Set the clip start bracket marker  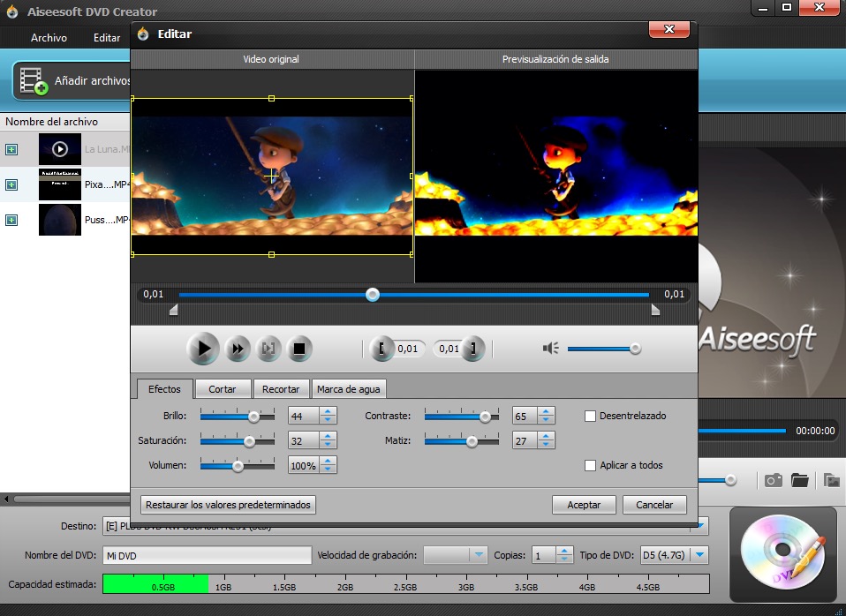(381, 349)
